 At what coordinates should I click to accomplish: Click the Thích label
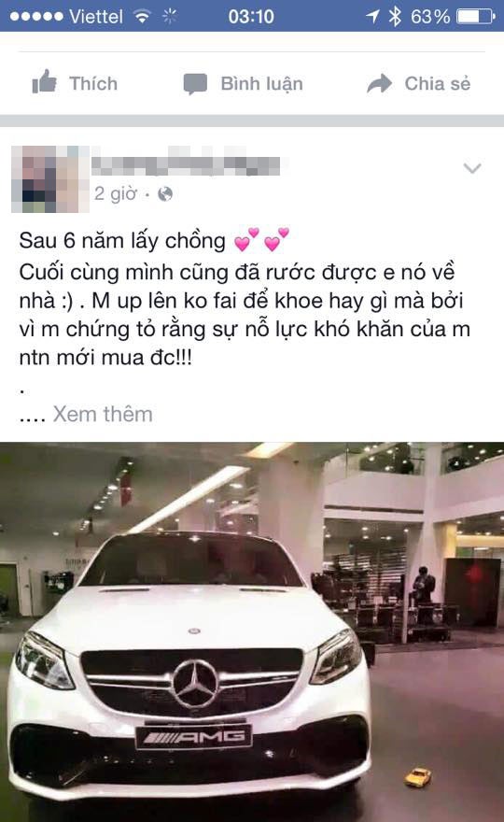pos(93,83)
